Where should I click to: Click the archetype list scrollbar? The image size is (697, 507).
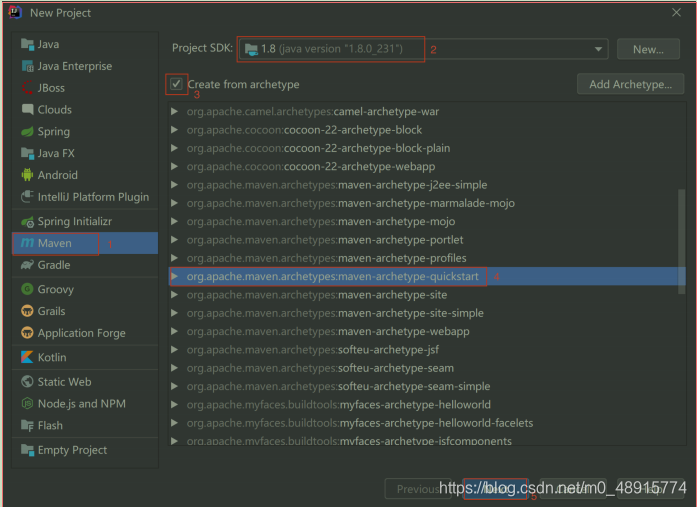coord(681,241)
